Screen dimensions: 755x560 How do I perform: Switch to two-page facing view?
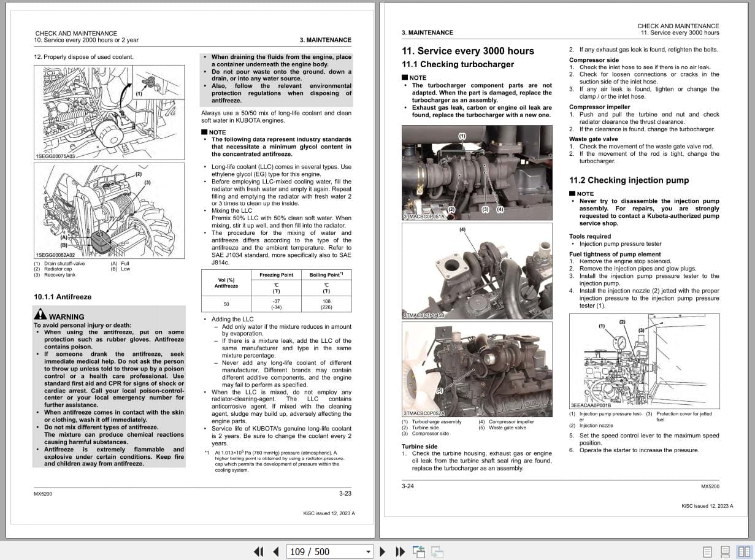(743, 551)
